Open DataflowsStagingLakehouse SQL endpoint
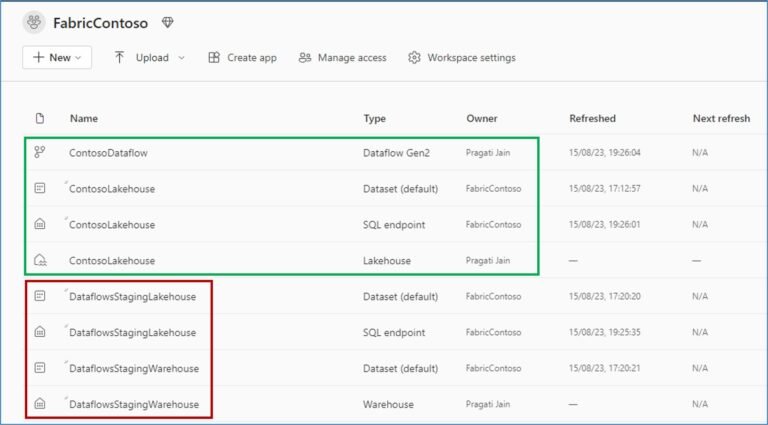Viewport: 768px width, 425px height. coord(132,332)
